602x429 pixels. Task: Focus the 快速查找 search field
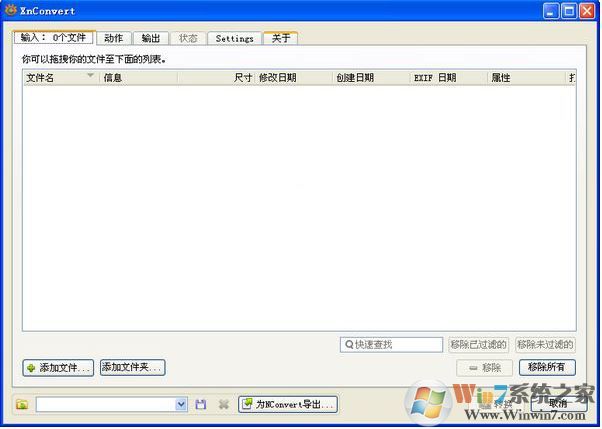(391, 345)
